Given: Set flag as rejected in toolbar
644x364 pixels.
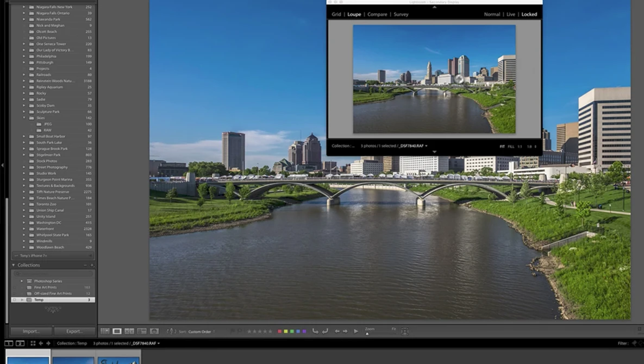Looking at the screenshot, I should click(x=240, y=331).
